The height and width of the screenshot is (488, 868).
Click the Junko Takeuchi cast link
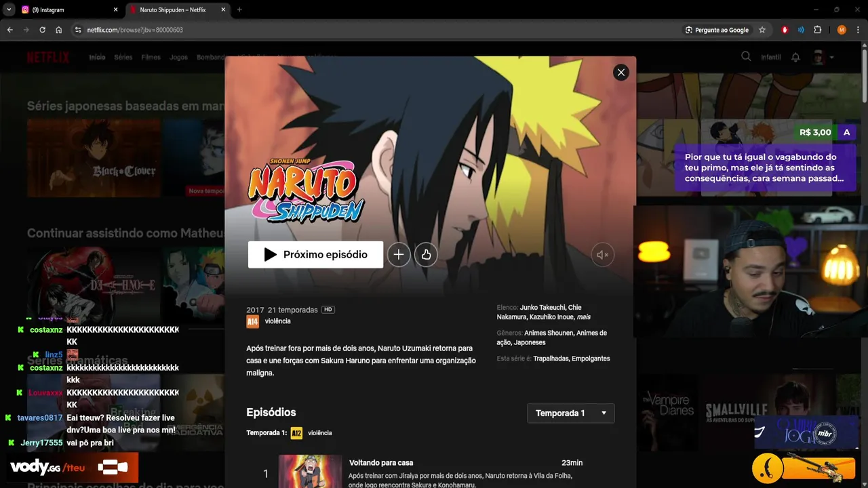(x=542, y=308)
